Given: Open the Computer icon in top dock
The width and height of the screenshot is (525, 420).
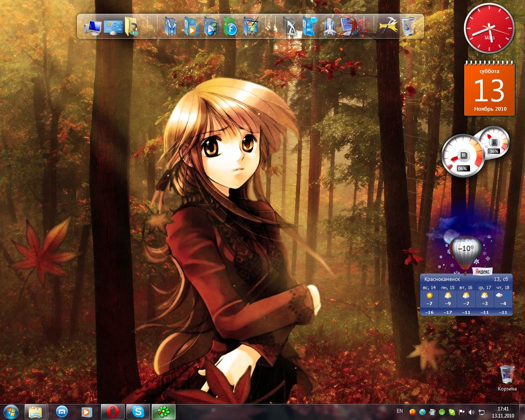Looking at the screenshot, I should [92, 27].
